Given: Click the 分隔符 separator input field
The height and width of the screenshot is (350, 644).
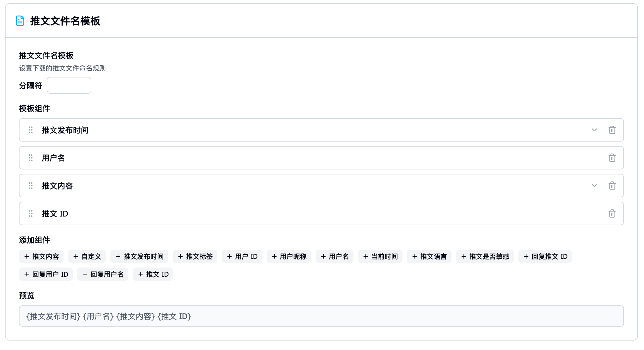Looking at the screenshot, I should tap(69, 85).
